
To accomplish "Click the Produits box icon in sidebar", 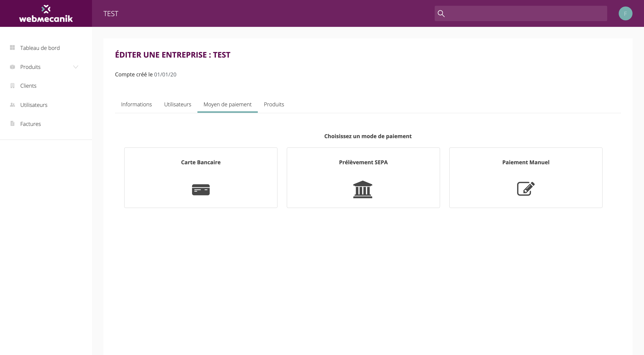I will pos(12,67).
